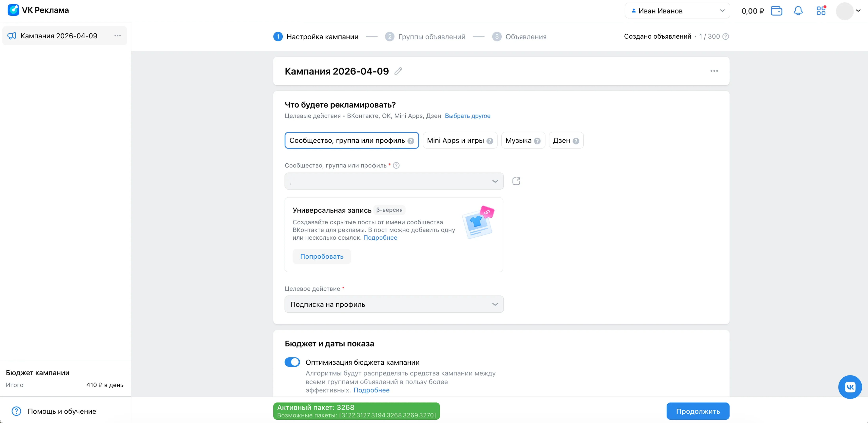
Task: Open the apps grid icon
Action: pos(821,11)
